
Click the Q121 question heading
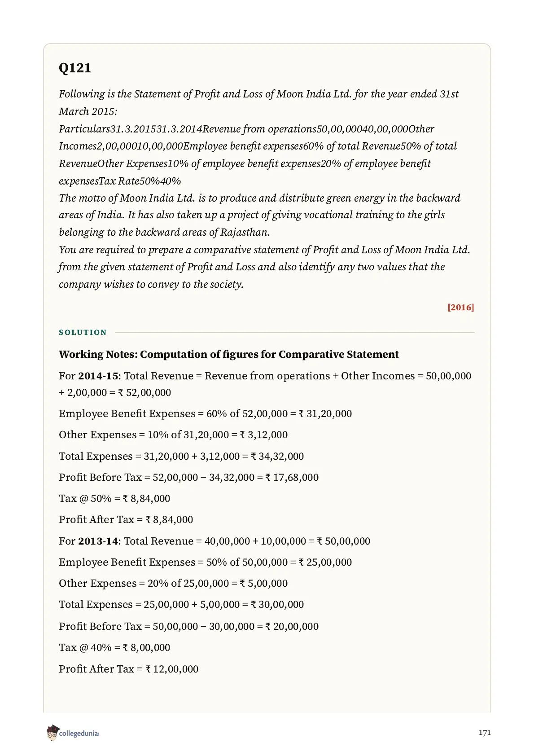pyautogui.click(x=75, y=68)
